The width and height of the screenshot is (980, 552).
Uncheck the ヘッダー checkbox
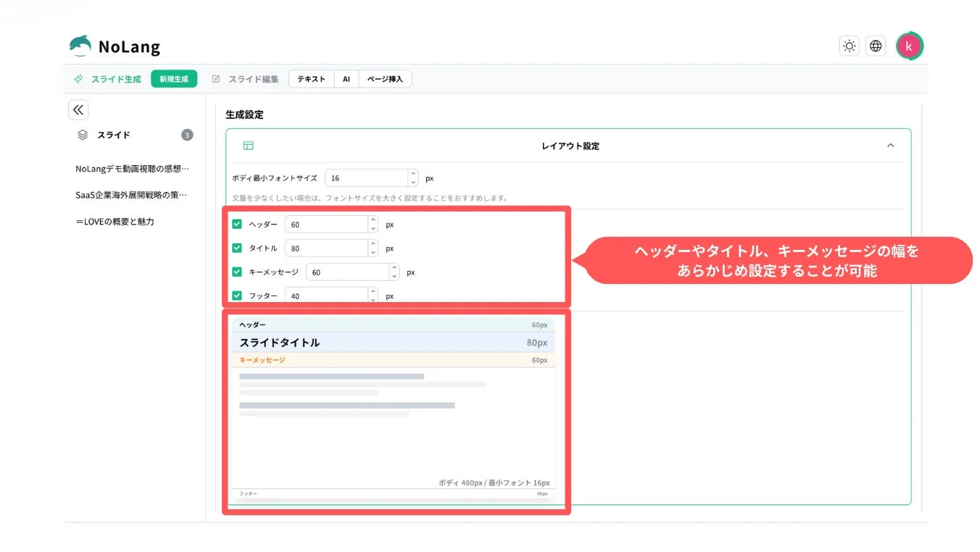tap(237, 223)
